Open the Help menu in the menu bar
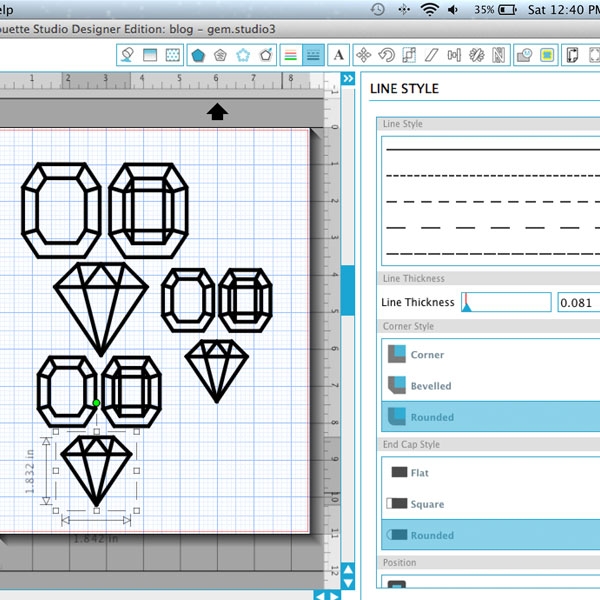The image size is (600, 600). [x=6, y=9]
